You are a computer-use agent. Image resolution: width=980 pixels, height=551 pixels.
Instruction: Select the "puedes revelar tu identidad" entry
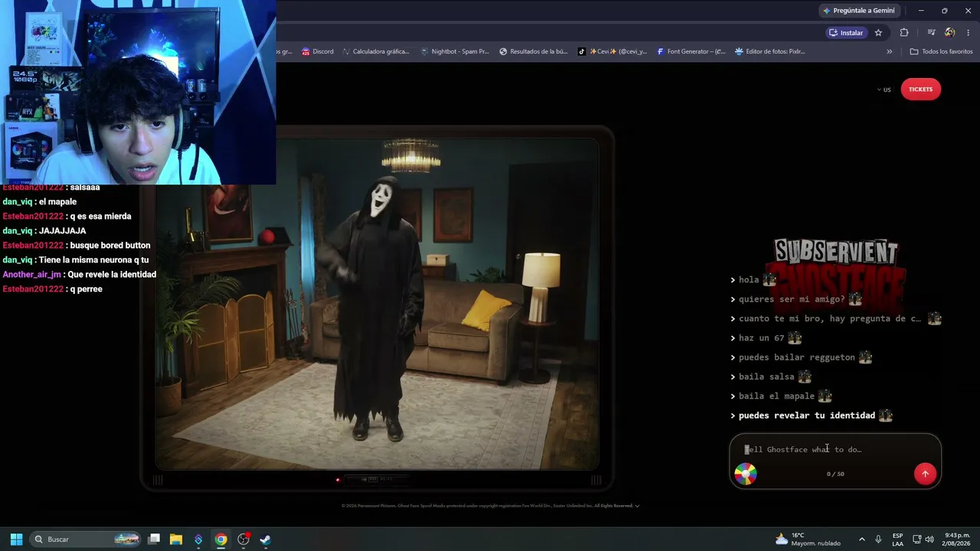click(812, 416)
